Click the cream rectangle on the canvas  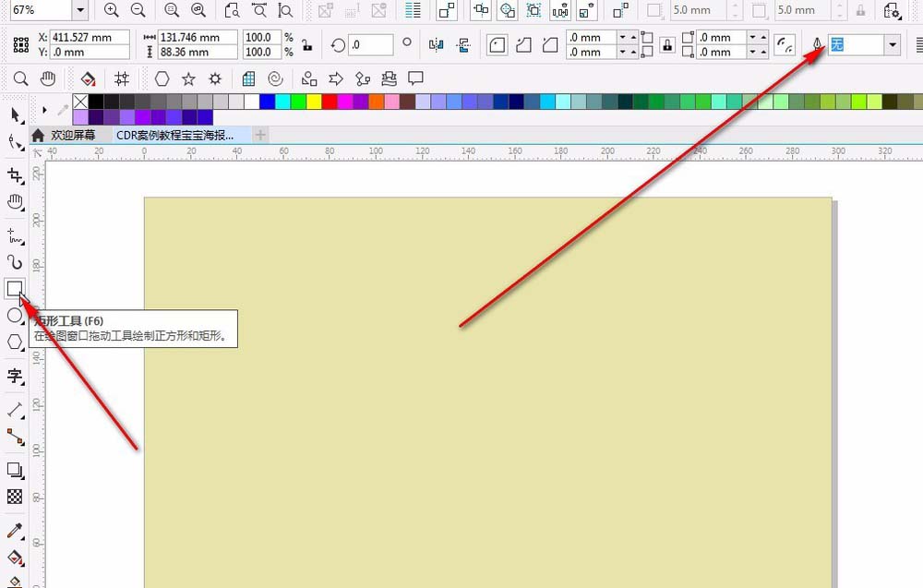click(x=488, y=392)
